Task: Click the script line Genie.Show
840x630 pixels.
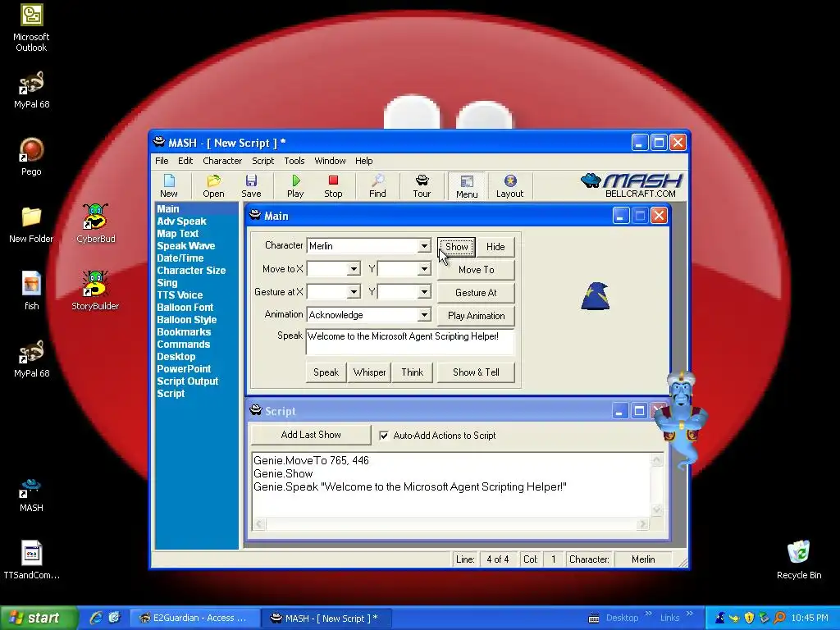Action: tap(283, 473)
